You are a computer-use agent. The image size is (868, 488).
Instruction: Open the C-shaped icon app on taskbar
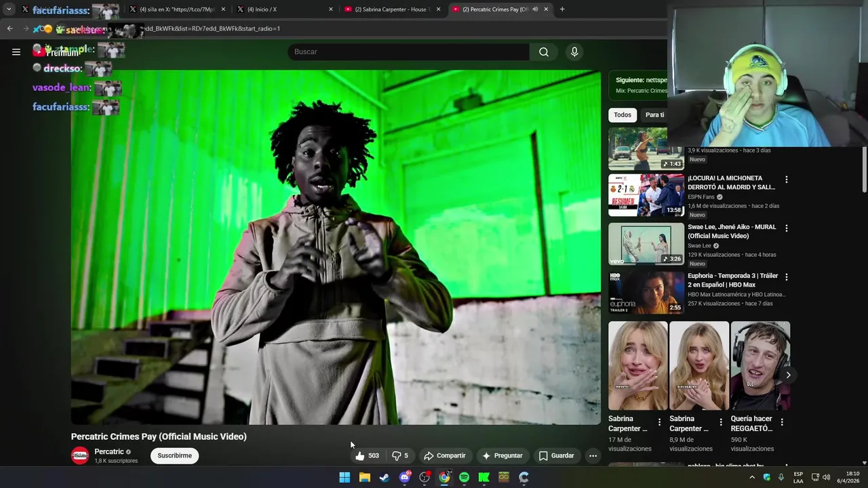[x=524, y=477]
